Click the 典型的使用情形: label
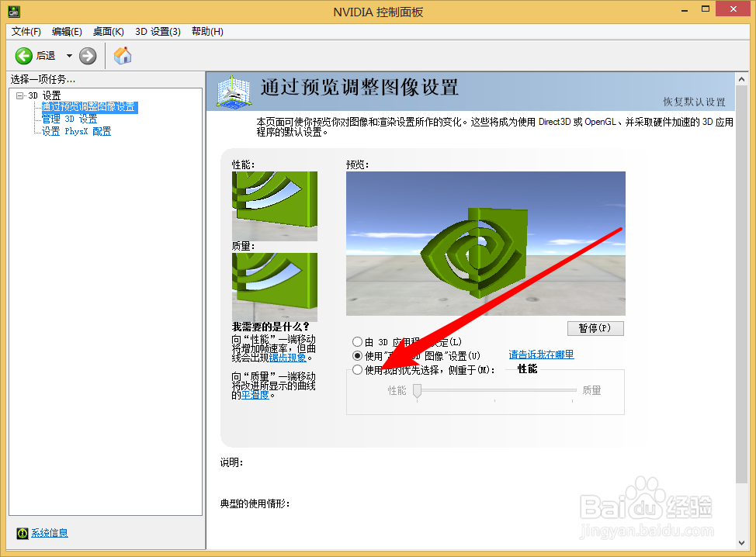Screen dimensions: 756x557 point(255,503)
